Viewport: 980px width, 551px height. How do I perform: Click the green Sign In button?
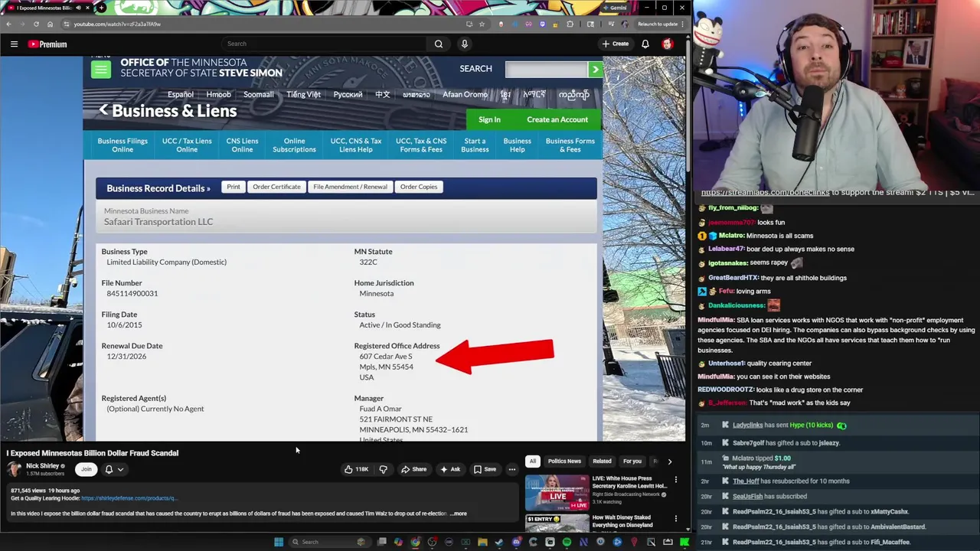pyautogui.click(x=489, y=119)
